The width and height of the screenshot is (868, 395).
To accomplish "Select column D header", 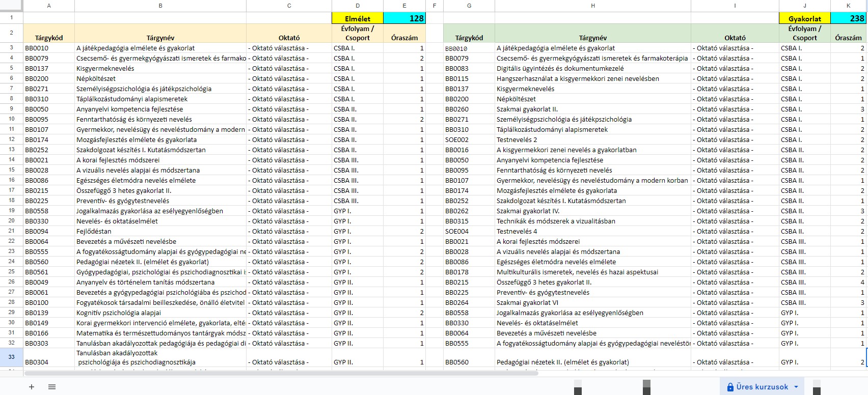I will tap(358, 6).
